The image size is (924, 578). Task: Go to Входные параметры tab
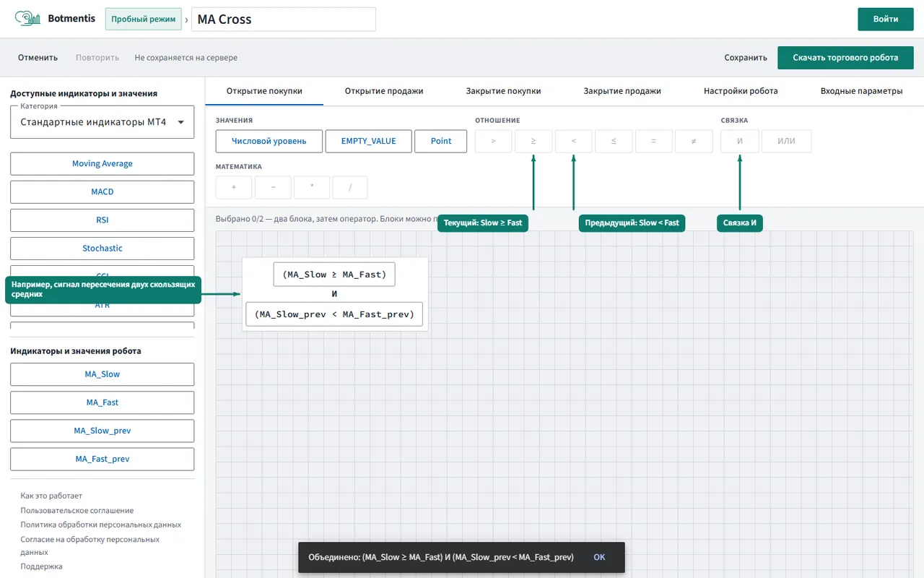[x=861, y=91]
